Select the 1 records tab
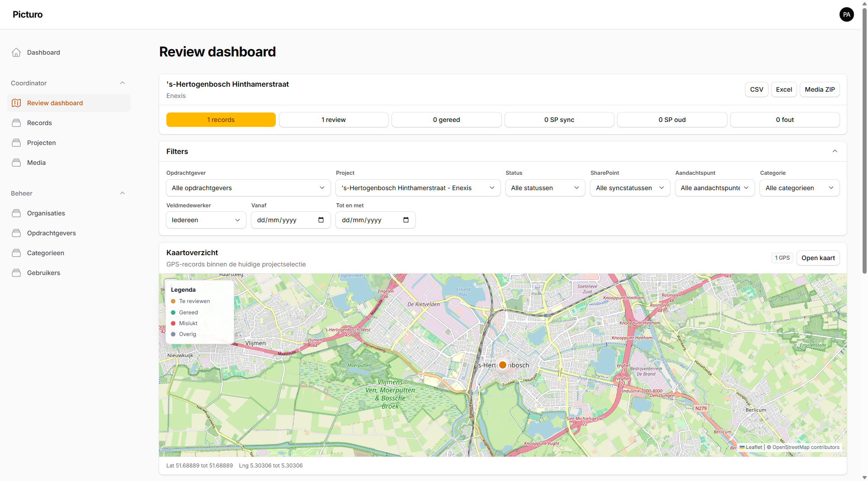The width and height of the screenshot is (868, 481). point(221,120)
